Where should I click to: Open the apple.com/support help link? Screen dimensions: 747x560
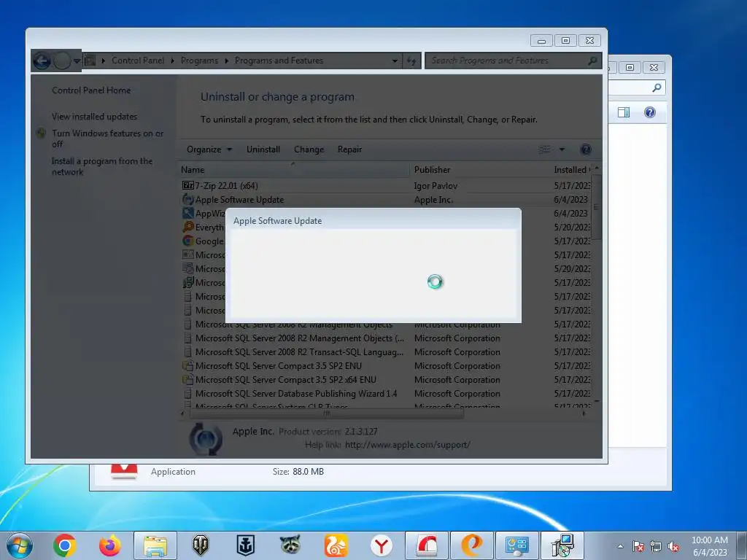tap(407, 445)
